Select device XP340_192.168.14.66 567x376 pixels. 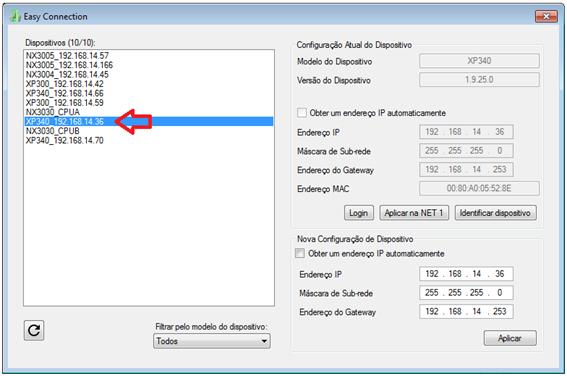coord(149,93)
